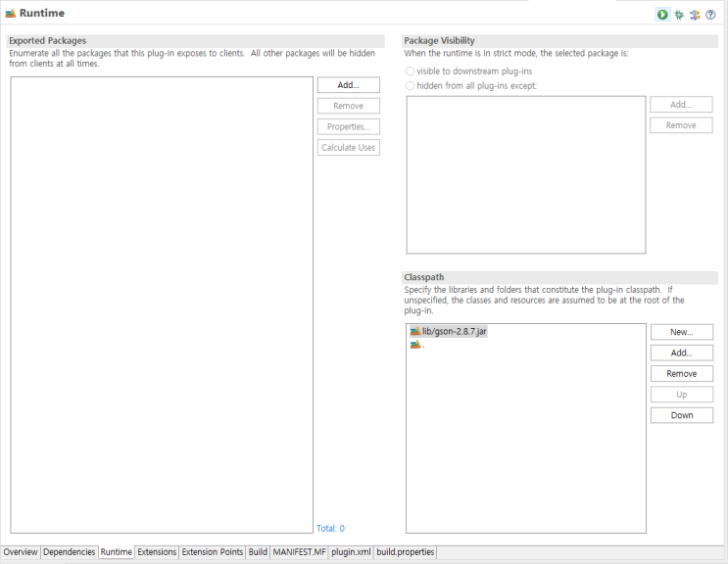728x564 pixels.
Task: Switch to the Overview tab
Action: coord(21,552)
